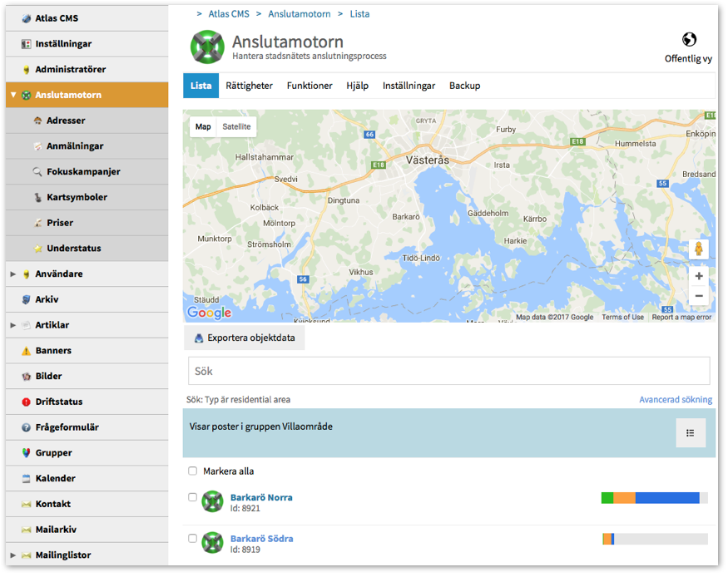Click the Barkarö Norra object icon
This screenshot has width=728, height=577.
[x=212, y=501]
